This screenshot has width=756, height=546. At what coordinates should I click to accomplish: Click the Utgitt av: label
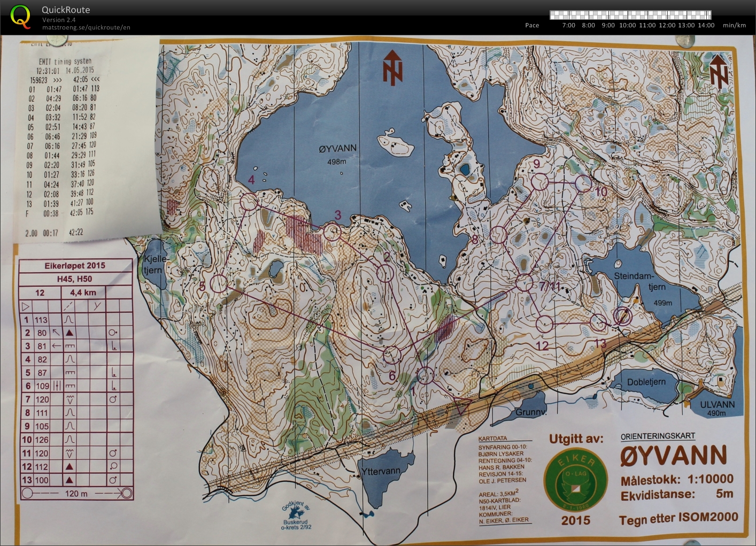[x=576, y=439]
